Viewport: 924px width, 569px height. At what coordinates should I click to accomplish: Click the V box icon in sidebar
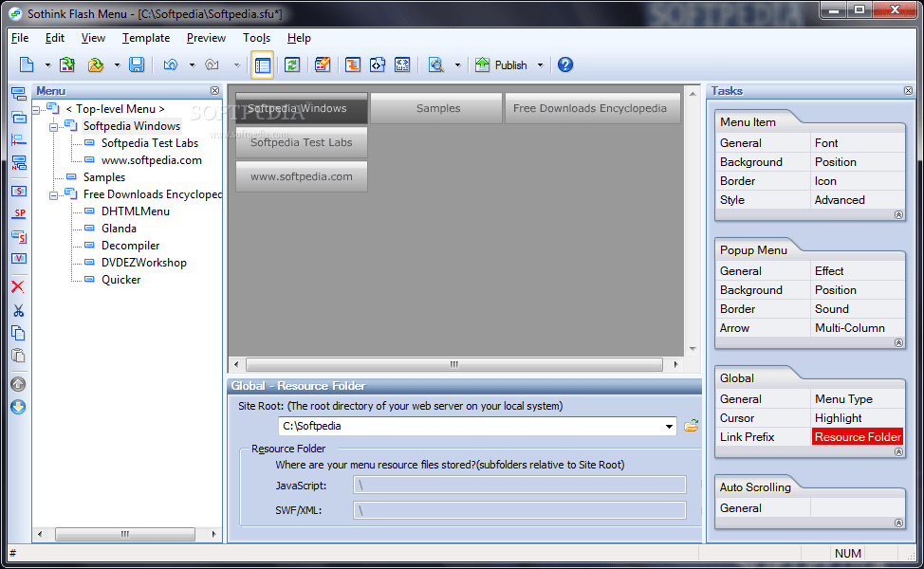pyautogui.click(x=19, y=259)
